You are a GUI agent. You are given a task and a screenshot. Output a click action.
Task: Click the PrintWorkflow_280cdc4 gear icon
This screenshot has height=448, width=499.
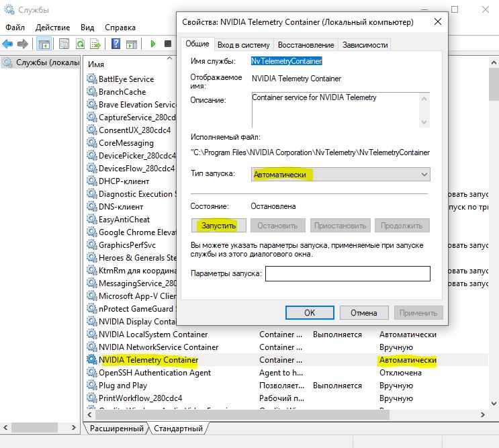tap(91, 398)
